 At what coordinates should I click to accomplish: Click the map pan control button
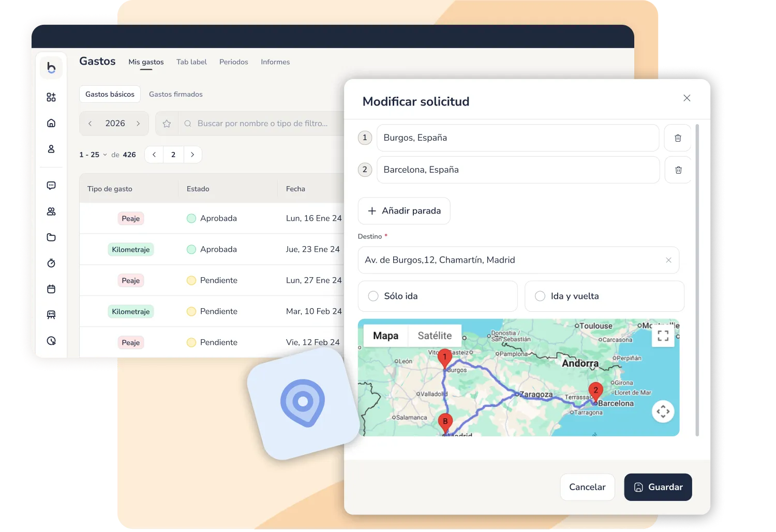click(x=663, y=412)
